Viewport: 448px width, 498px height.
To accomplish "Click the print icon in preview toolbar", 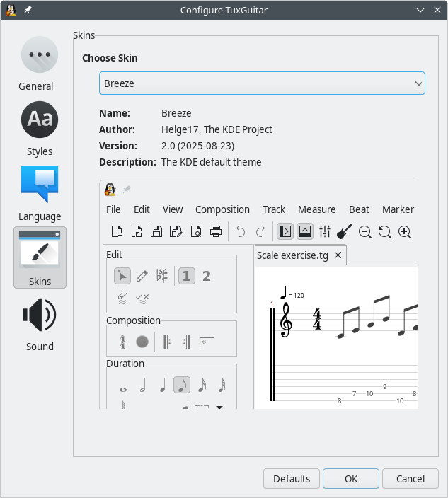I will coord(217,231).
